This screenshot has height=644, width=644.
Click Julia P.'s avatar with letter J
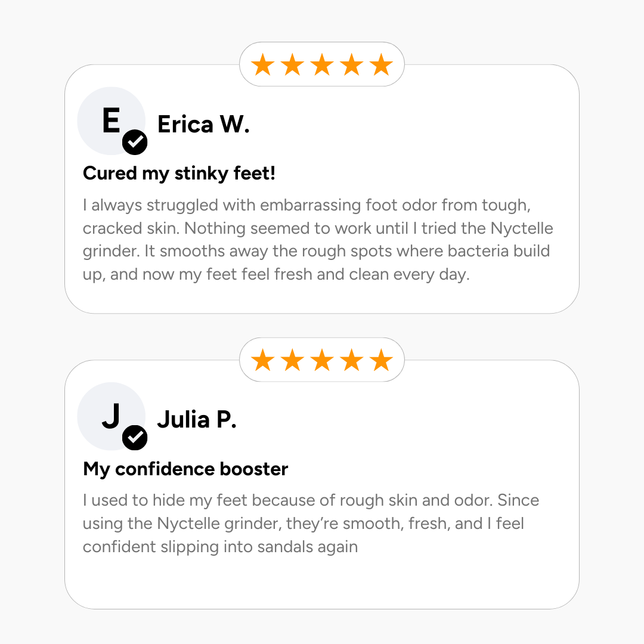point(110,416)
